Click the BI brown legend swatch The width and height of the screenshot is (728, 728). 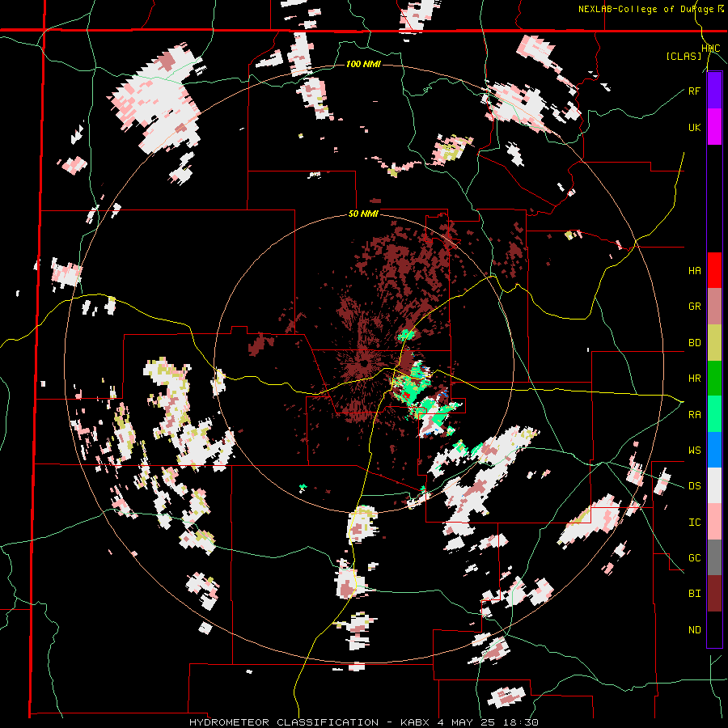pos(714,594)
